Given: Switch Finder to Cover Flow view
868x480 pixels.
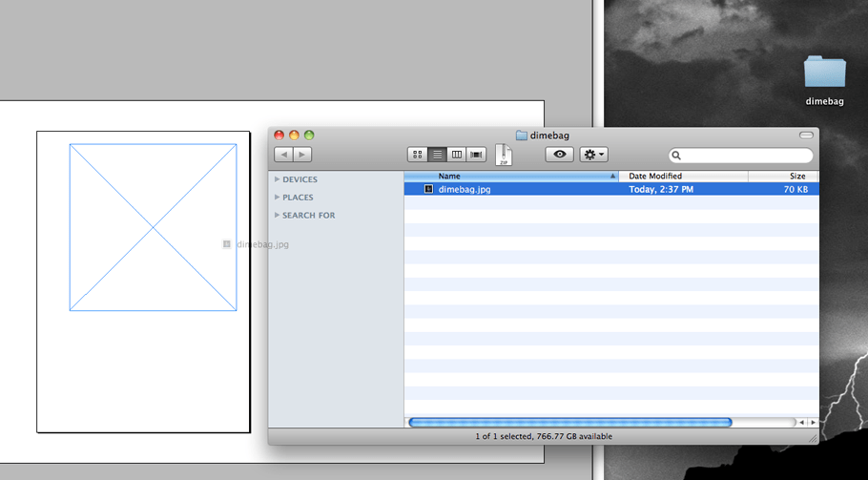Looking at the screenshot, I should pyautogui.click(x=476, y=155).
